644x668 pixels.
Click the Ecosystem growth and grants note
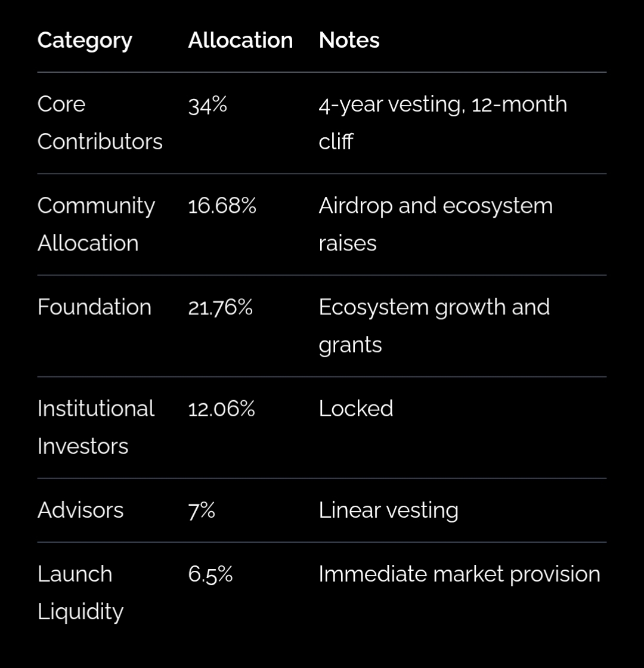(434, 326)
